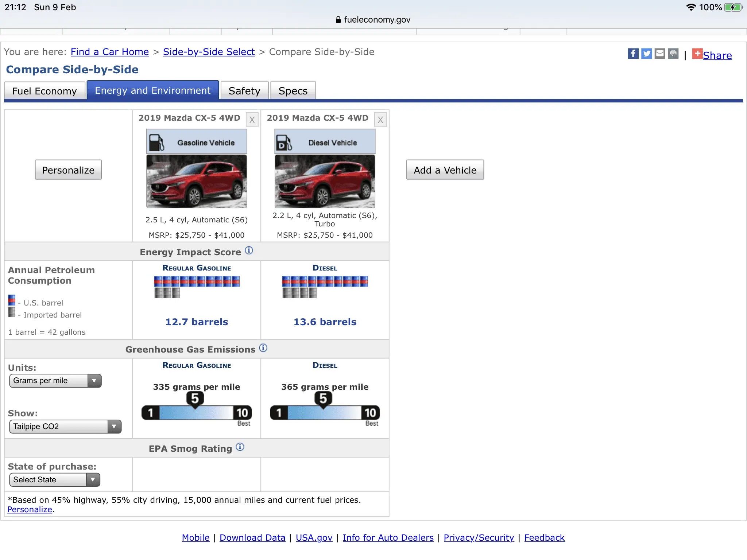
Task: Open Energy Impact Score info icon
Action: coord(249,250)
